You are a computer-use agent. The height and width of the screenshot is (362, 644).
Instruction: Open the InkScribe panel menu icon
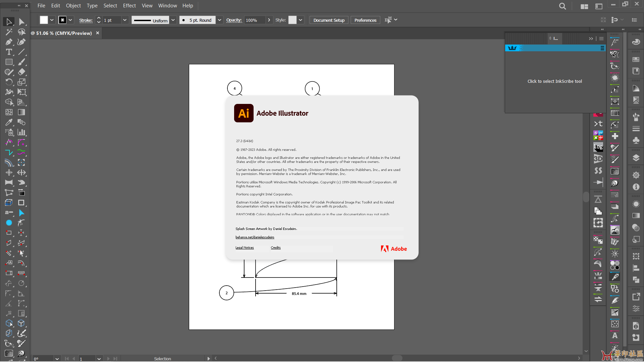601,39
